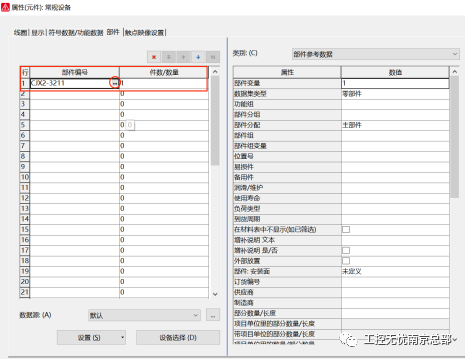Select the 负荷类型 property row
Screen dimensions: 466x360
pyautogui.click(x=341, y=209)
